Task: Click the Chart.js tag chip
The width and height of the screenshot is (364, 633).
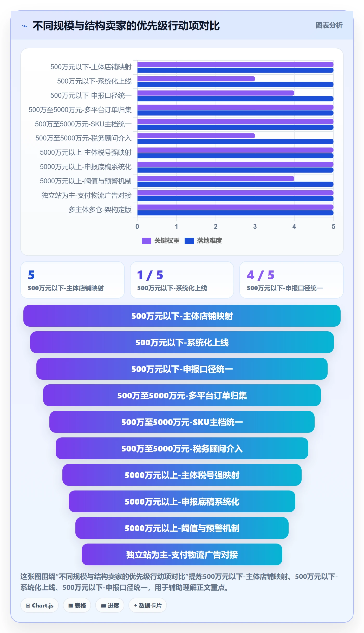Action: coord(40,605)
